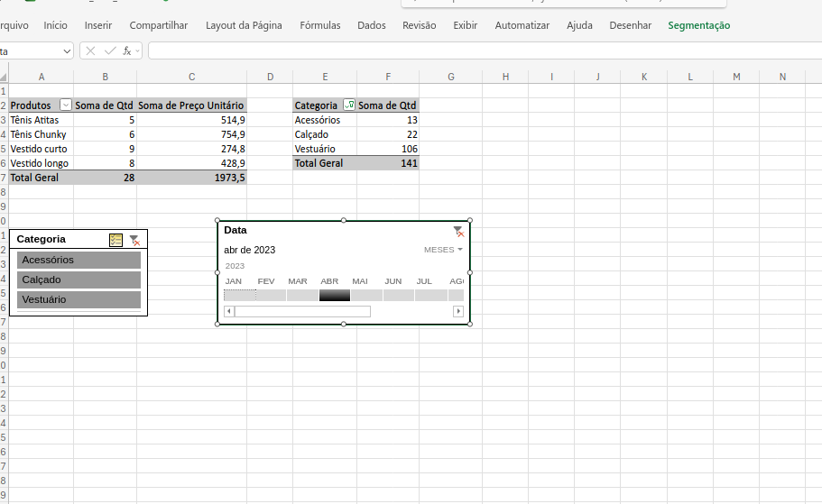Image resolution: width=822 pixels, height=504 pixels.
Task: Select MAR month on timeline
Action: click(x=302, y=295)
